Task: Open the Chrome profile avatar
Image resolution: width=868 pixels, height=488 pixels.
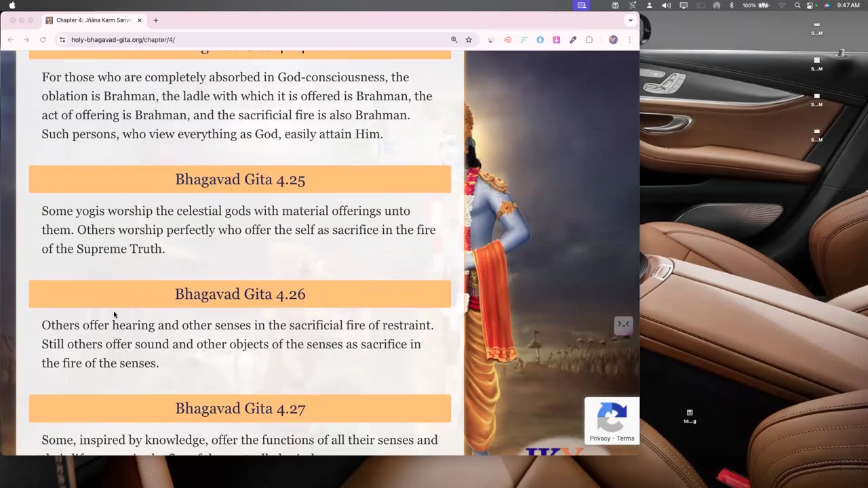Action: pyautogui.click(x=613, y=40)
